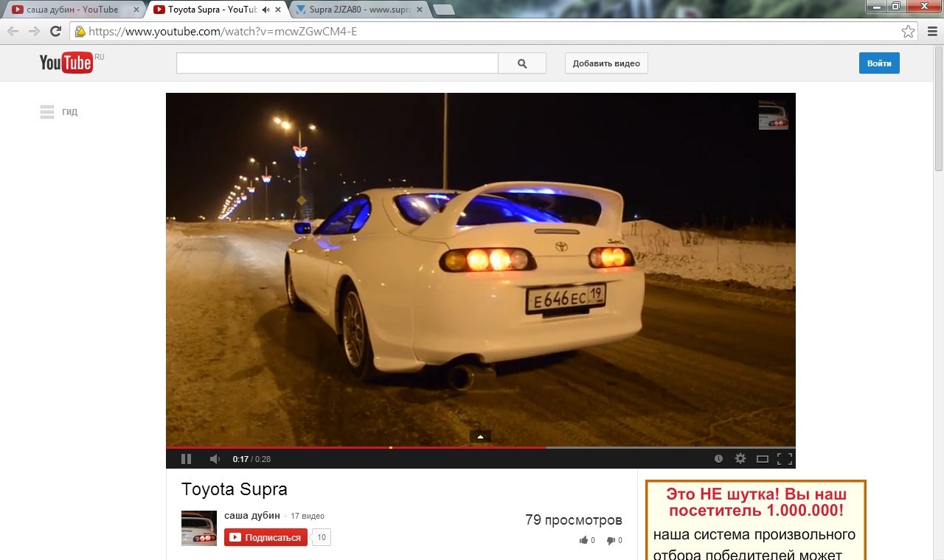Pause the video playback

point(186,459)
